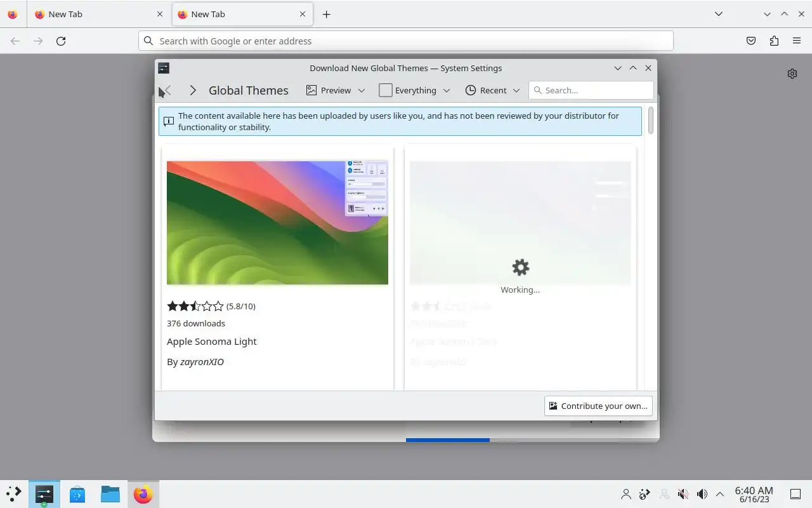The height and width of the screenshot is (508, 812).
Task: Close the first New Tab
Action: (x=160, y=14)
